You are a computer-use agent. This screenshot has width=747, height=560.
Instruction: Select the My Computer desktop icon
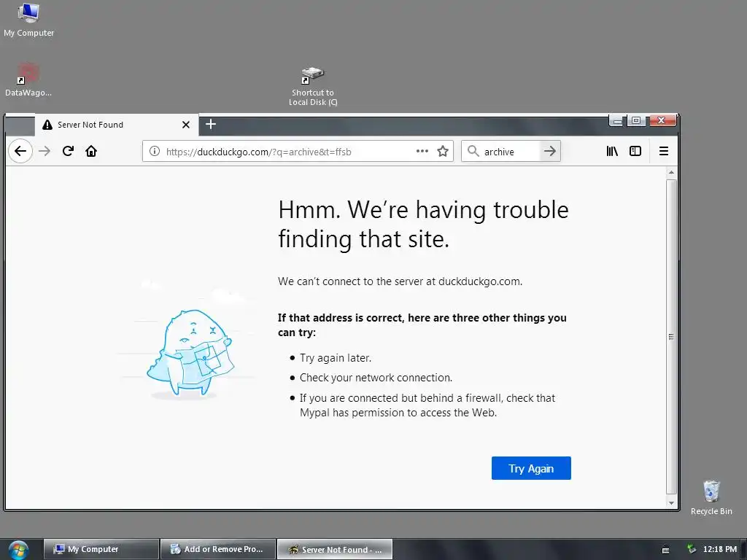coord(28,20)
